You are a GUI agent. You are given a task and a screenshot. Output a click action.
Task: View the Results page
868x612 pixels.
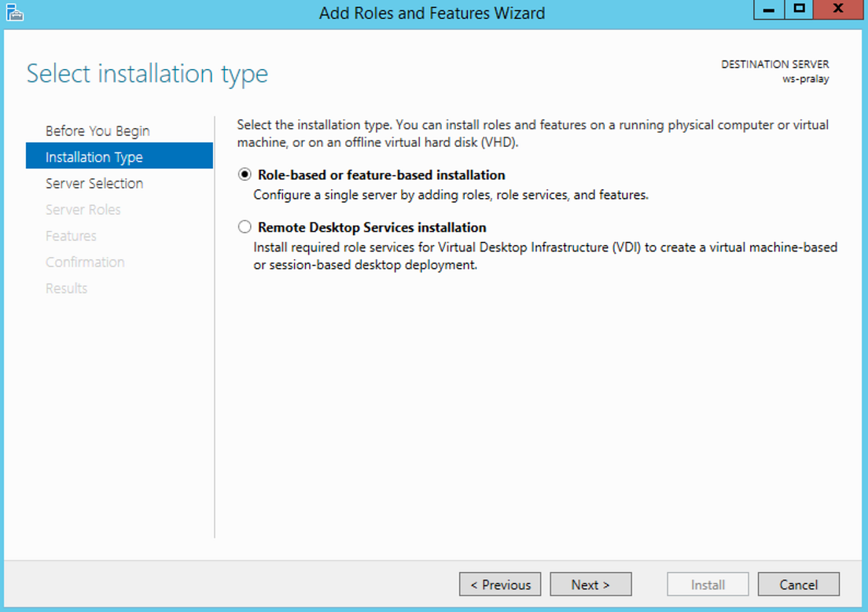[x=66, y=288]
